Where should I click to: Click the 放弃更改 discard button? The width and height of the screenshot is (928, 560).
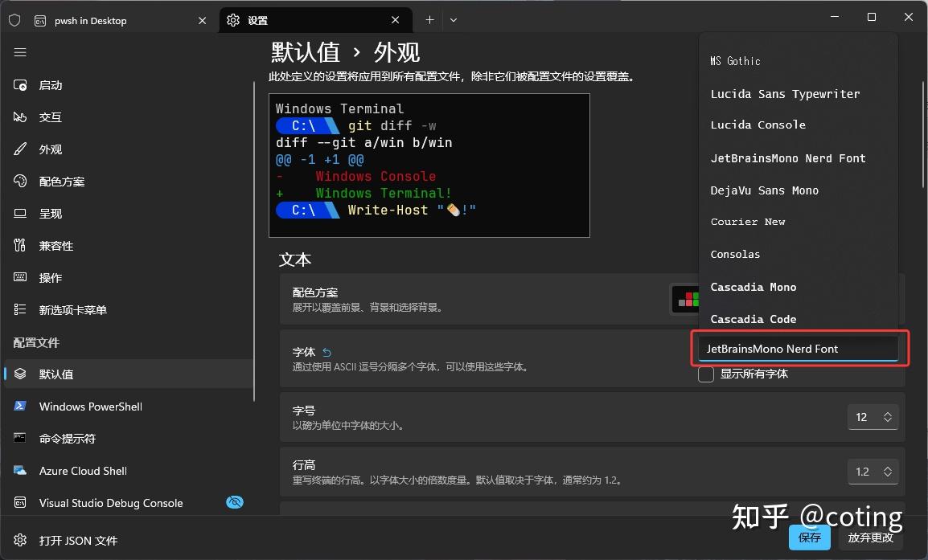pyautogui.click(x=870, y=537)
